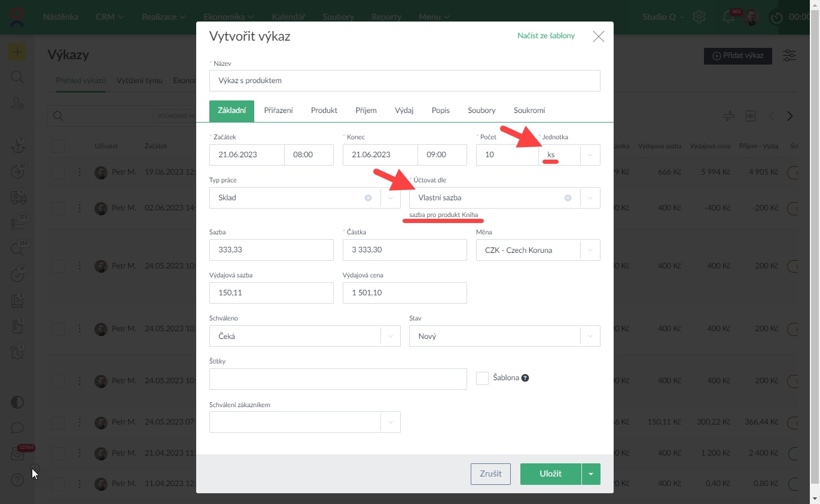Clear the Typ práce Sklad selection

pyautogui.click(x=368, y=198)
